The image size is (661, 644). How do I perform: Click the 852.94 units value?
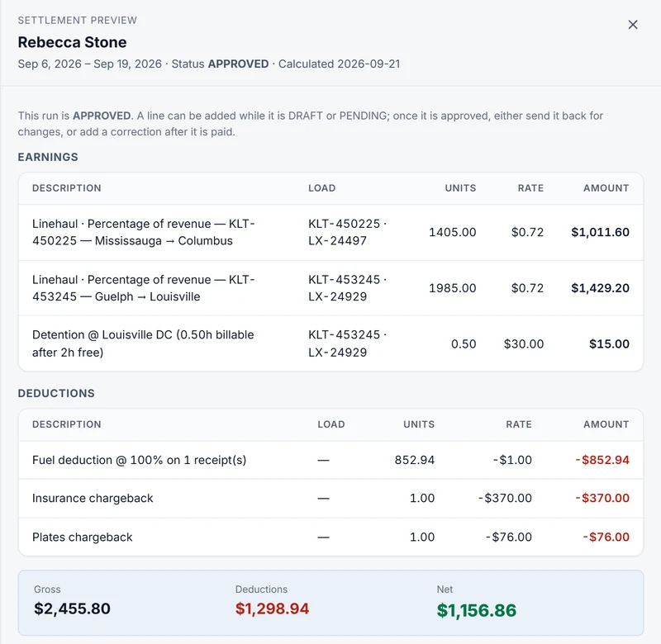tap(415, 460)
